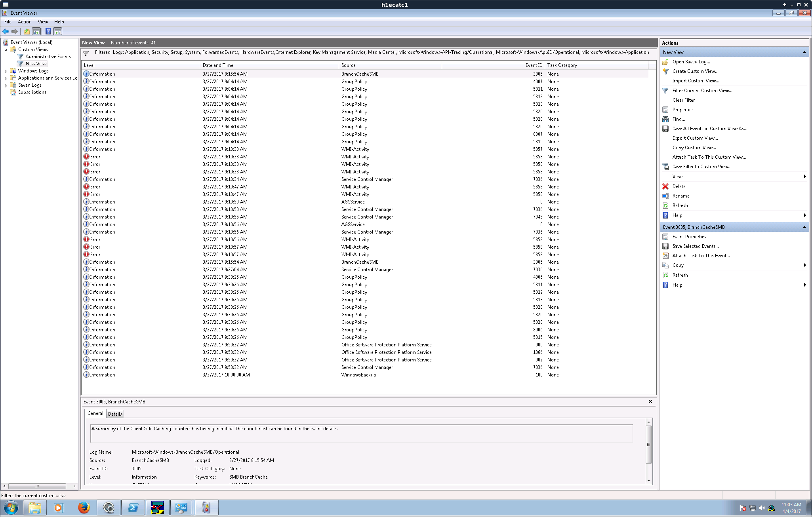This screenshot has height=517, width=812.
Task: Click Export Custom View action
Action: (x=695, y=138)
